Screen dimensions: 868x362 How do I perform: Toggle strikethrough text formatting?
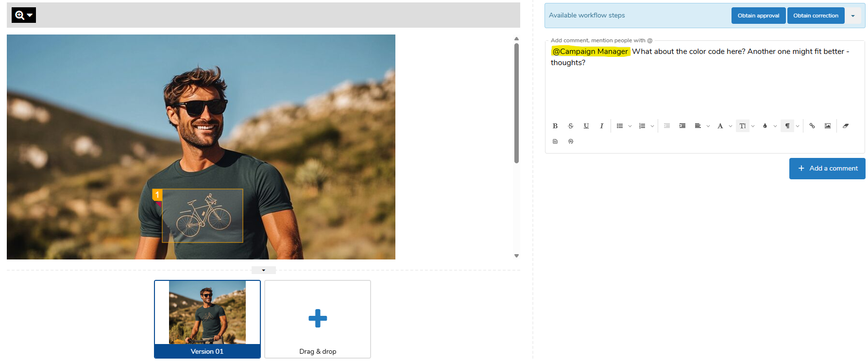click(x=571, y=126)
